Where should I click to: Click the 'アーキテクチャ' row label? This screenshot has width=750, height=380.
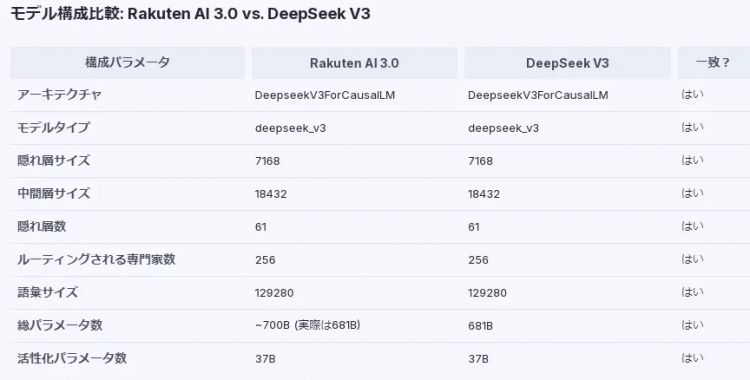[59, 95]
